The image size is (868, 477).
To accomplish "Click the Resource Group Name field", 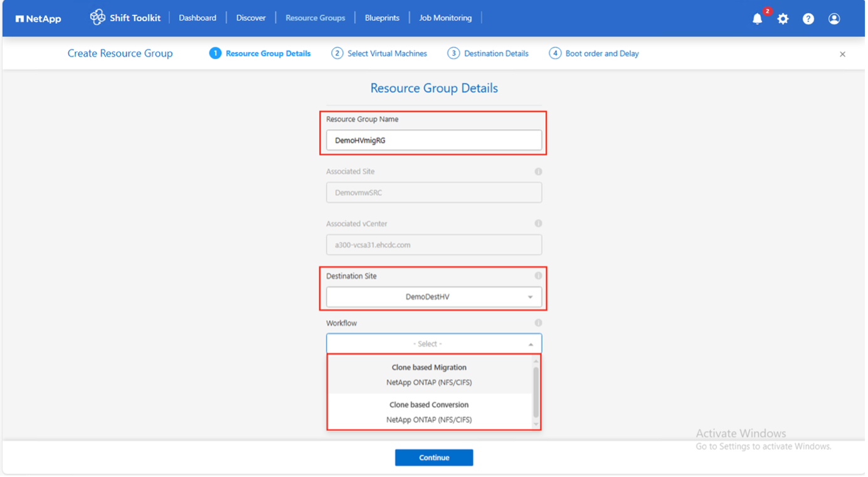I will [434, 141].
